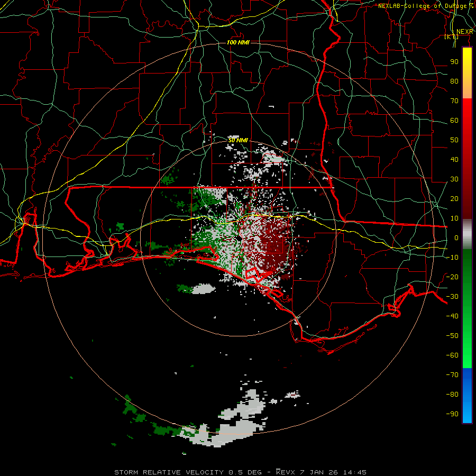This screenshot has height=476, width=476.
Task: Click the -20 value on velocity scale
Action: (452, 277)
